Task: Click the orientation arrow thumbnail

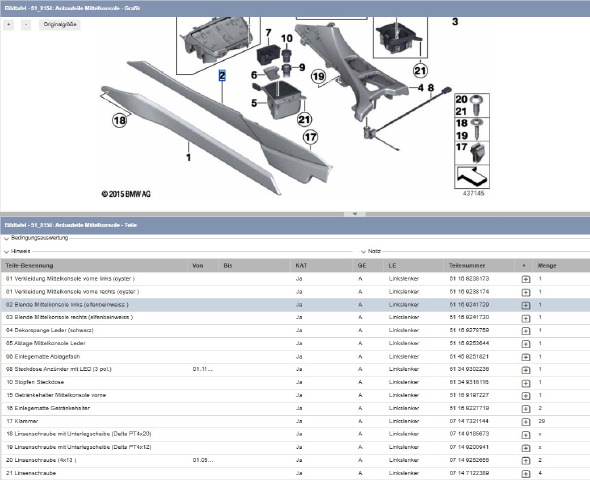Action: tap(472, 177)
